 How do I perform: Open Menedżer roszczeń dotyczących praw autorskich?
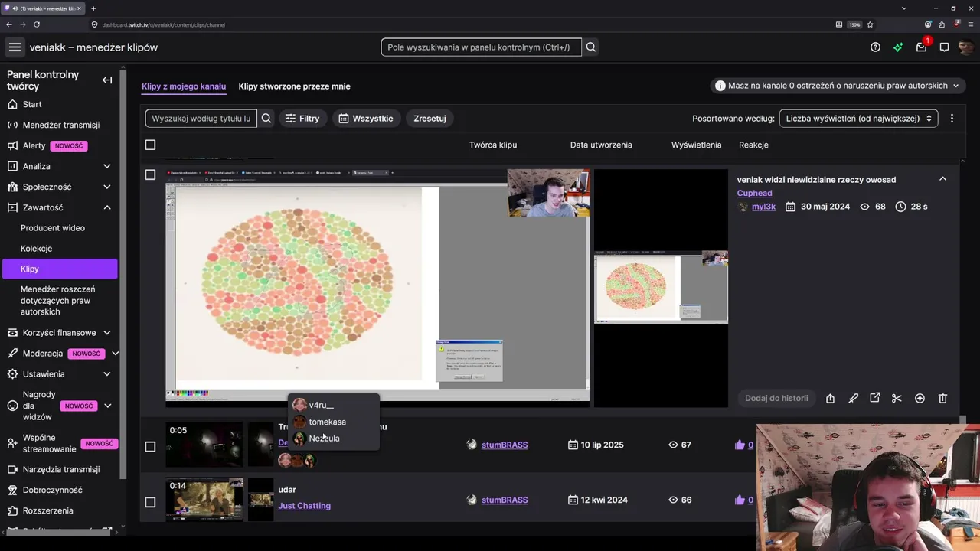60,301
